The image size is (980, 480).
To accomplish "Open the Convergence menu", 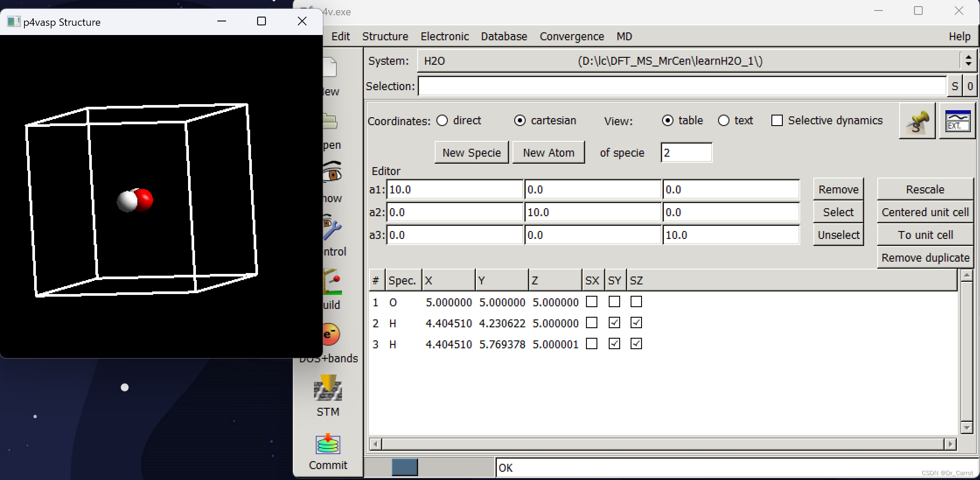I will click(x=572, y=36).
